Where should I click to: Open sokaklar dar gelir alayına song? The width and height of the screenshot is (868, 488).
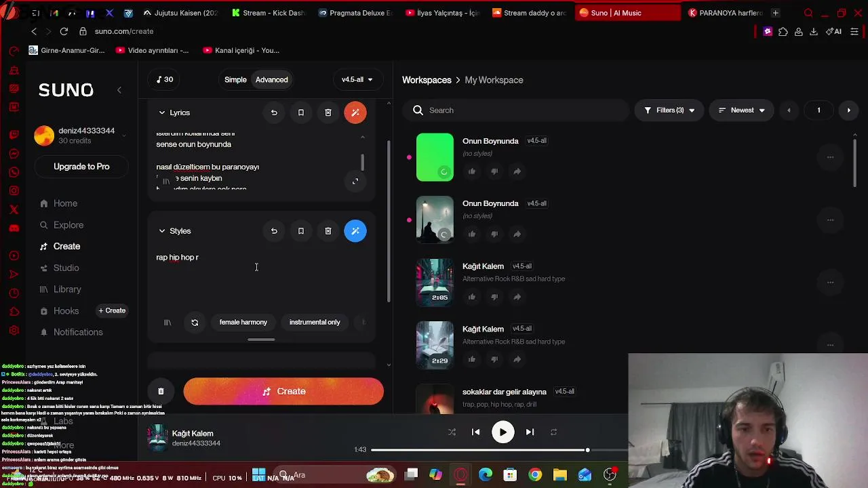[505, 392]
